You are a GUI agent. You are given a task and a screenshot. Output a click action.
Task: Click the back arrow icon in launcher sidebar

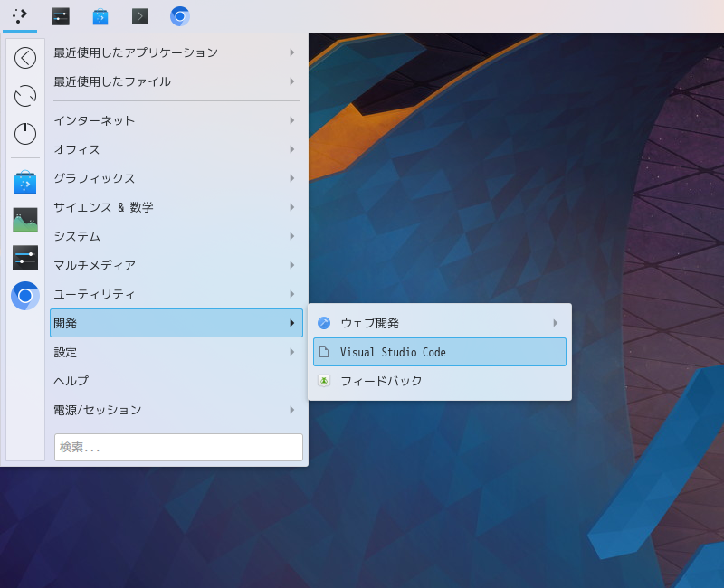coord(25,58)
